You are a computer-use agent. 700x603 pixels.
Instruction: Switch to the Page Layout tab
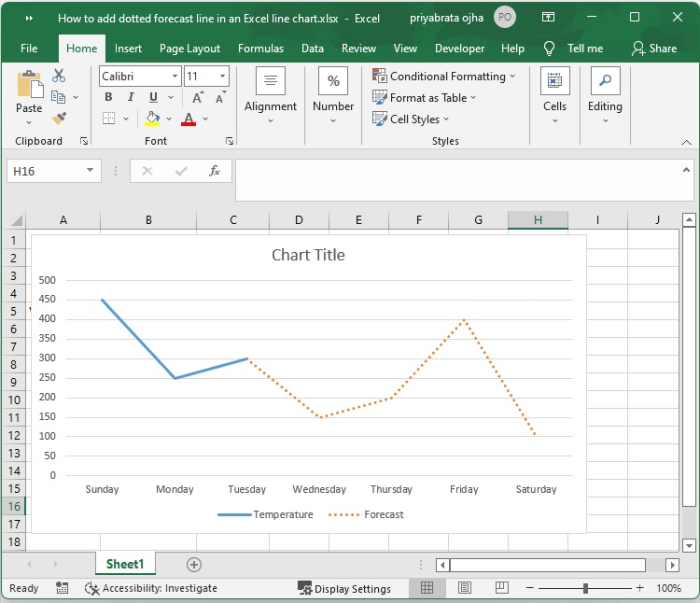190,48
